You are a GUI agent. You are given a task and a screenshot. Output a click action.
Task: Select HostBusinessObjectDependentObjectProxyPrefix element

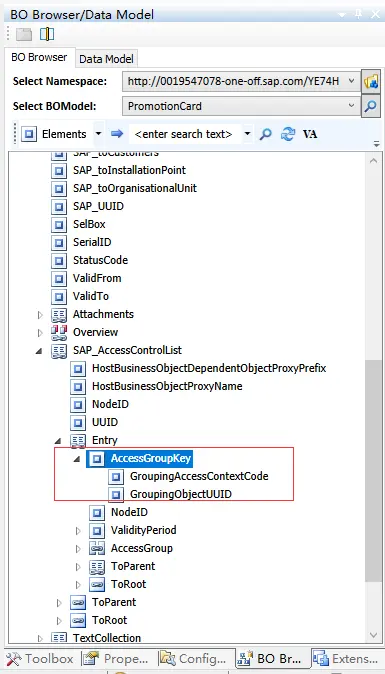coord(209,368)
